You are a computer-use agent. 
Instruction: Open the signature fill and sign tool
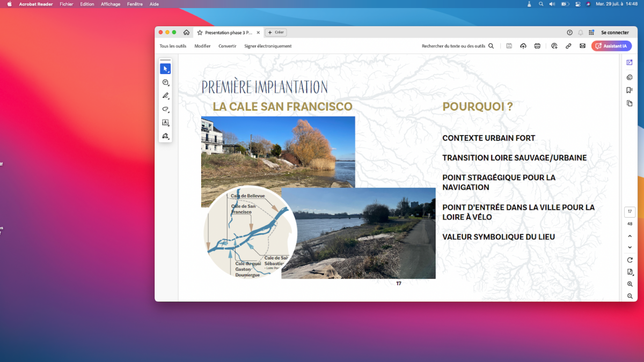(x=165, y=136)
